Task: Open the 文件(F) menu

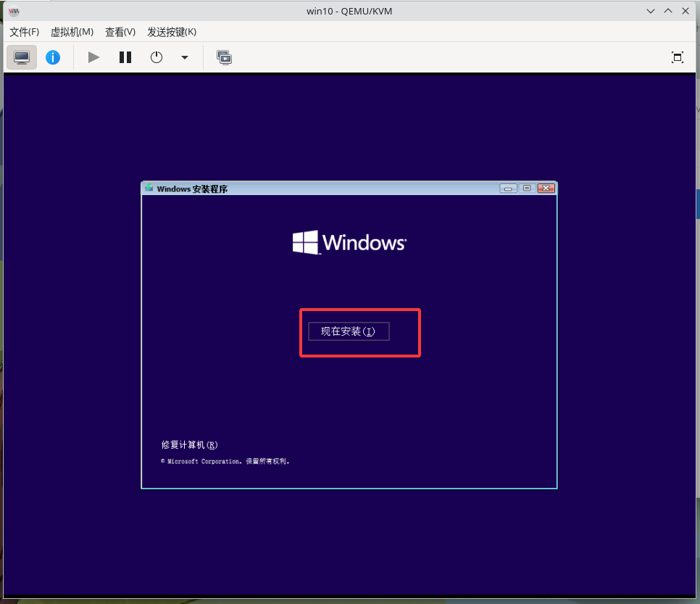Action: click(25, 32)
